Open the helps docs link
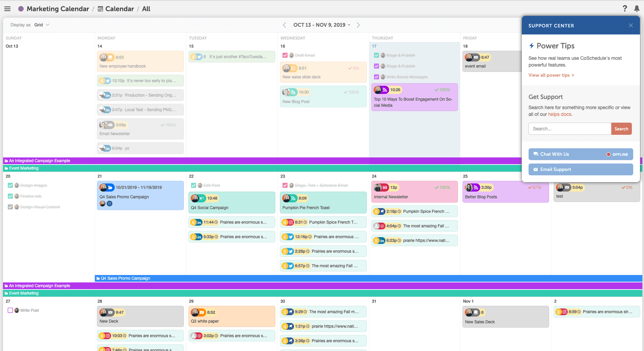644x351 pixels. click(560, 114)
